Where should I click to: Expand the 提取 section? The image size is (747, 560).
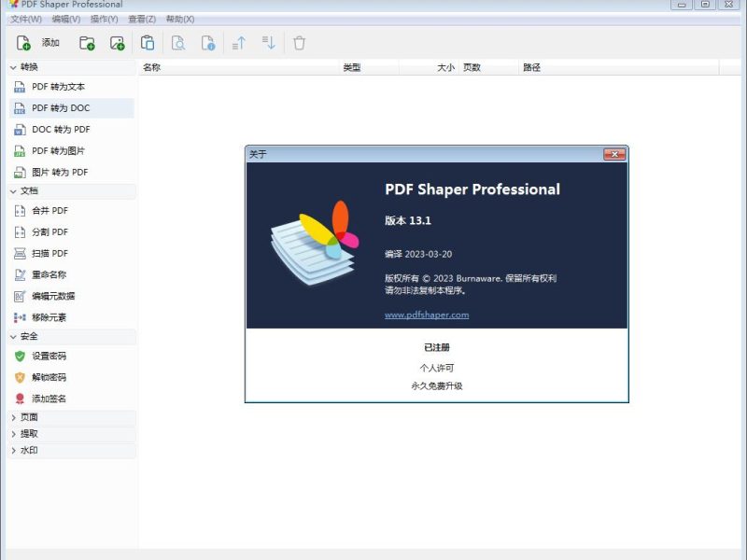13,434
